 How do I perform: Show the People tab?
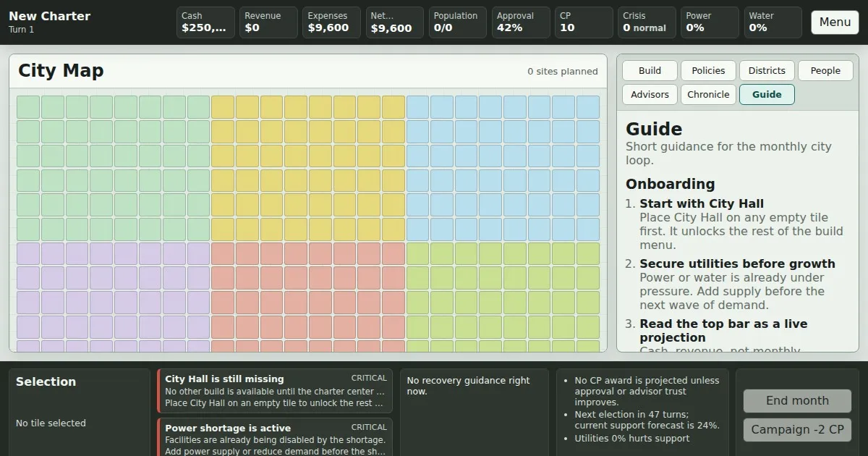825,70
